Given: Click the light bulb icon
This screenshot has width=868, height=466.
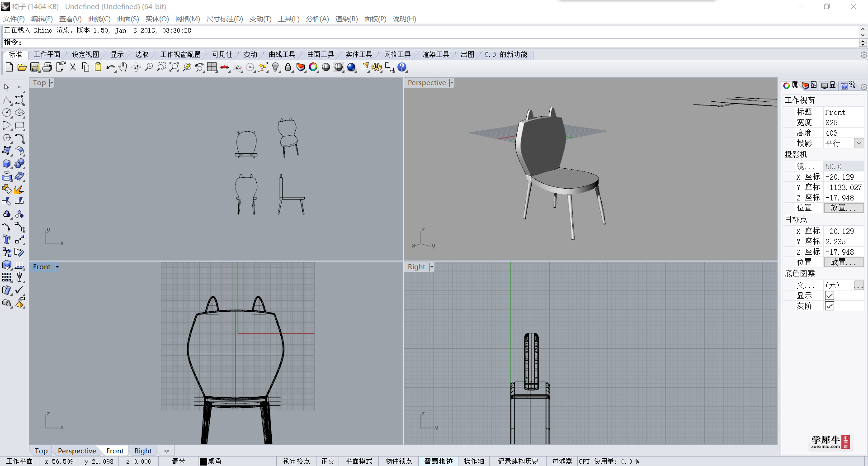Looking at the screenshot, I should point(275,67).
